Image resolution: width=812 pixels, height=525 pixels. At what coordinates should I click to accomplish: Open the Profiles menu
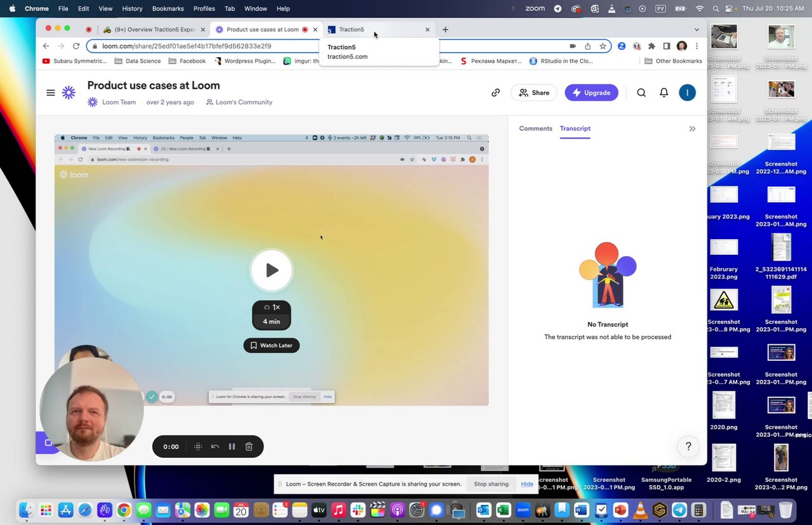tap(204, 8)
